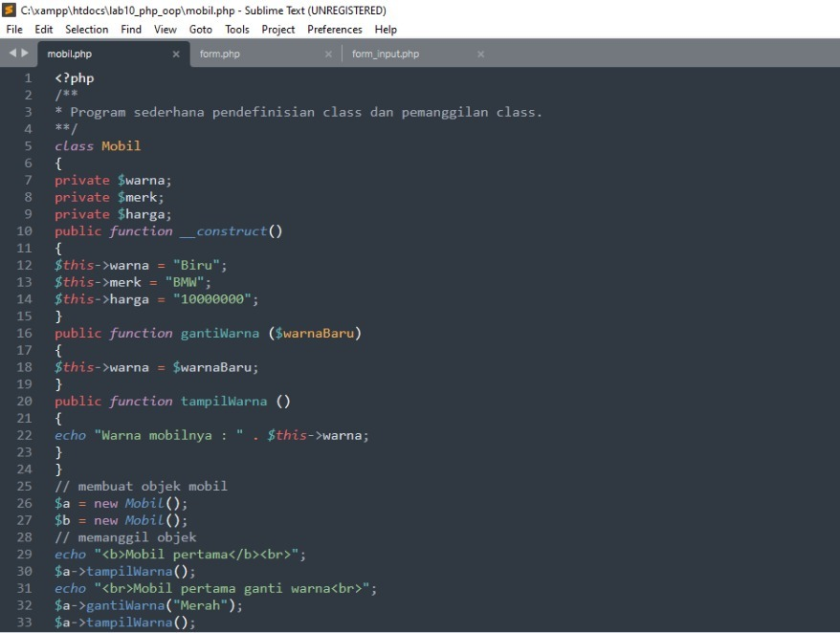Click the string "10000000"
Screen dimensions: 840x633
click(x=211, y=299)
